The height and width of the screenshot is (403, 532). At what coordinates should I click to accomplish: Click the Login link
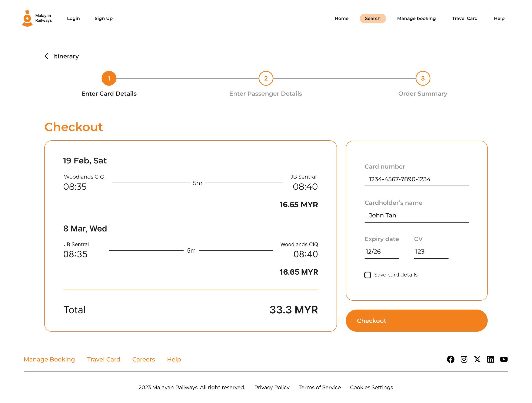tap(73, 19)
